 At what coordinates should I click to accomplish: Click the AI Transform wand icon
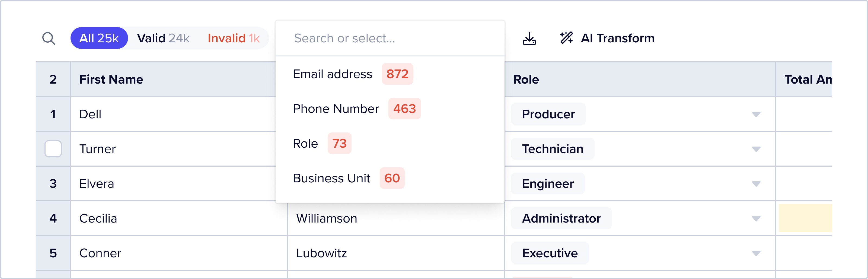tap(566, 38)
